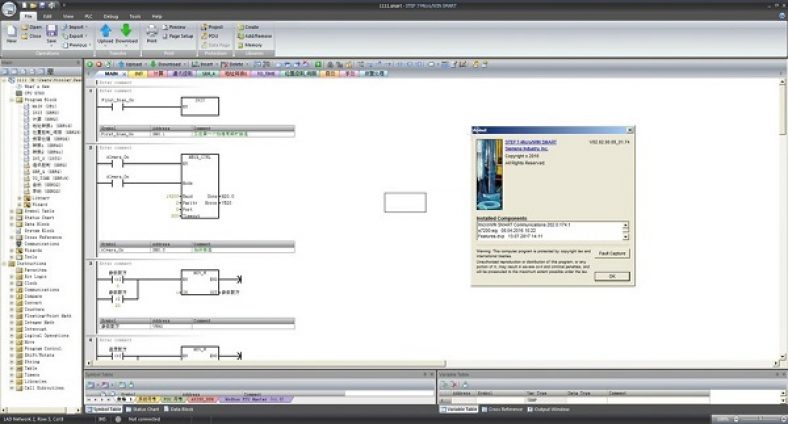Open the Edit ribbon tab
Screen dimensions: 788x424
(x=47, y=17)
